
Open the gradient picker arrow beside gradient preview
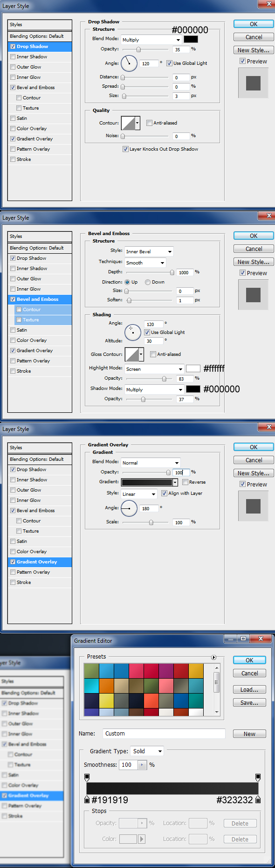[x=175, y=482]
